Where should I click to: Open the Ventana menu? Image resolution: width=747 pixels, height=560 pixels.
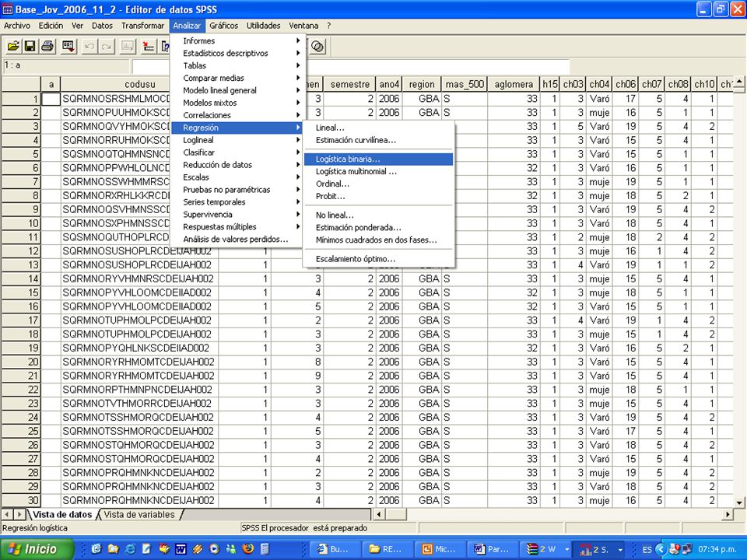[x=303, y=26]
